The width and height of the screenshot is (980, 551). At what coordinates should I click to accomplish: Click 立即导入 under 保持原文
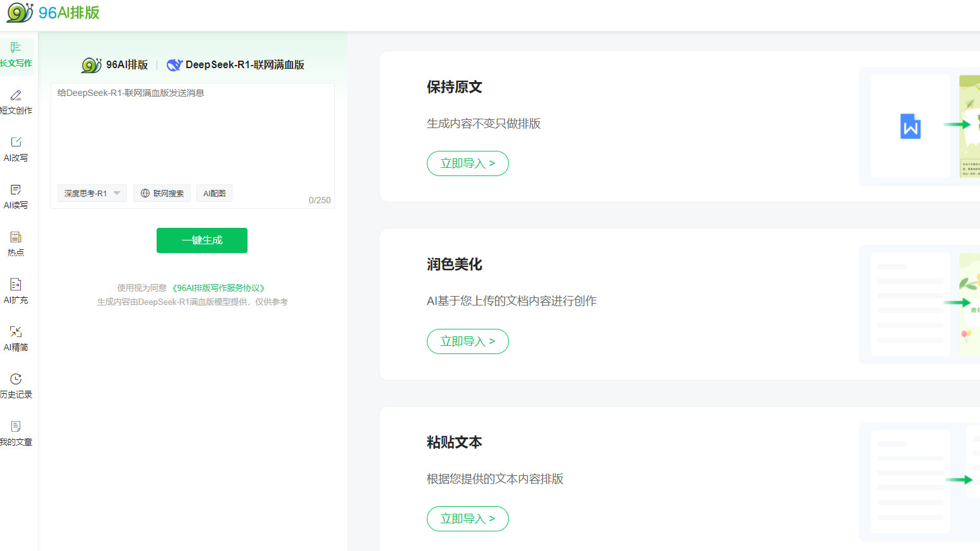pos(467,163)
